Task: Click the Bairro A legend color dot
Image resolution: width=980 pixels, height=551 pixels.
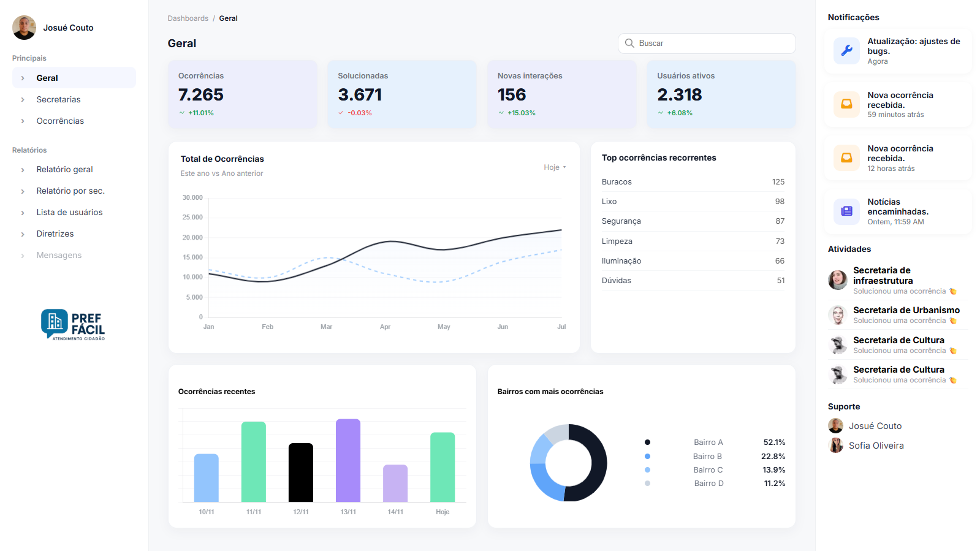Action: [x=647, y=443]
